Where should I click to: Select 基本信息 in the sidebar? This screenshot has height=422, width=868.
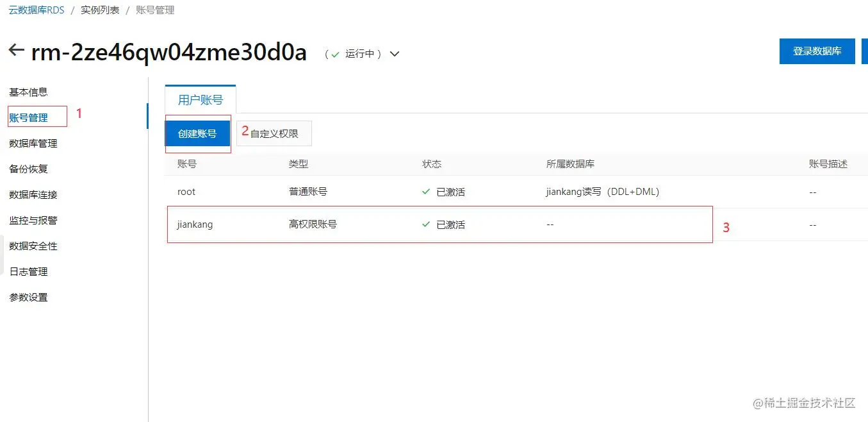(28, 92)
